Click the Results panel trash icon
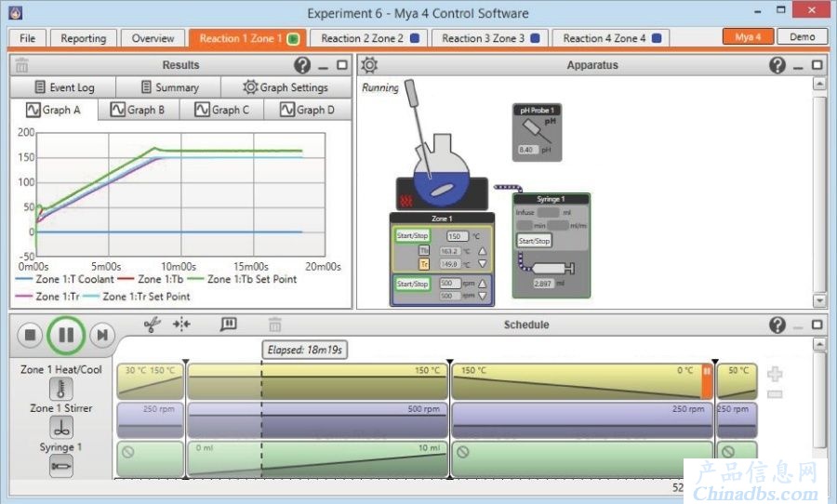 [x=22, y=65]
